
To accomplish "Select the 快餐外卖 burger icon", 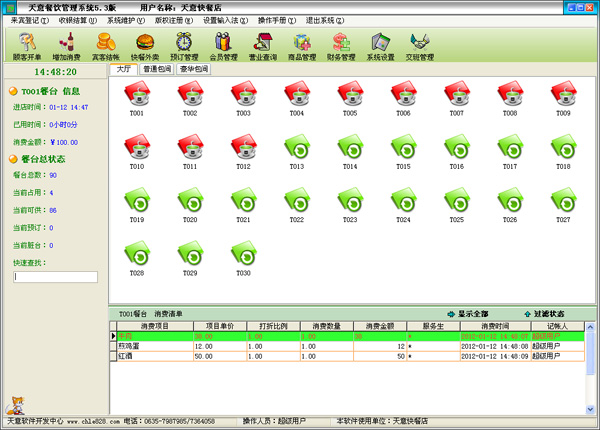I will point(144,45).
